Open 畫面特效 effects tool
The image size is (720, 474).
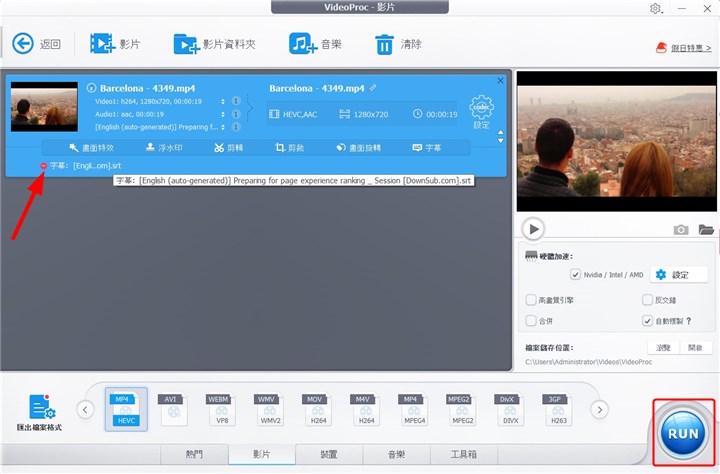coord(91,147)
